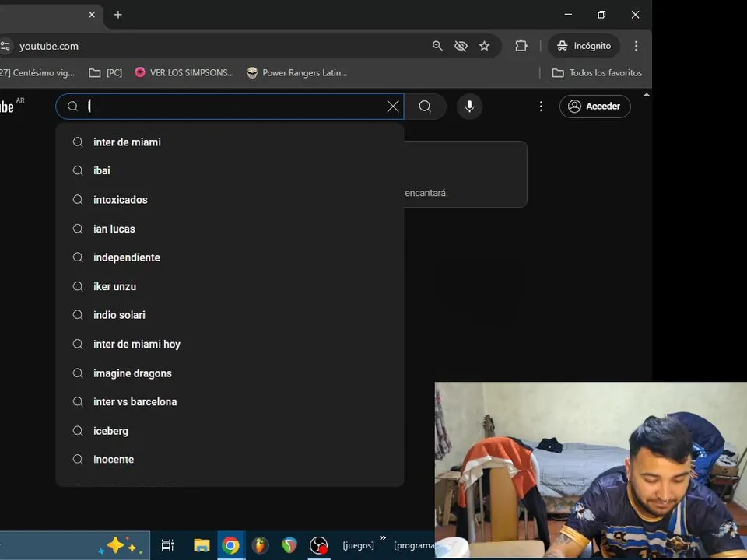
Task: Open the Power Rangers Latin bookmark
Action: tap(297, 73)
